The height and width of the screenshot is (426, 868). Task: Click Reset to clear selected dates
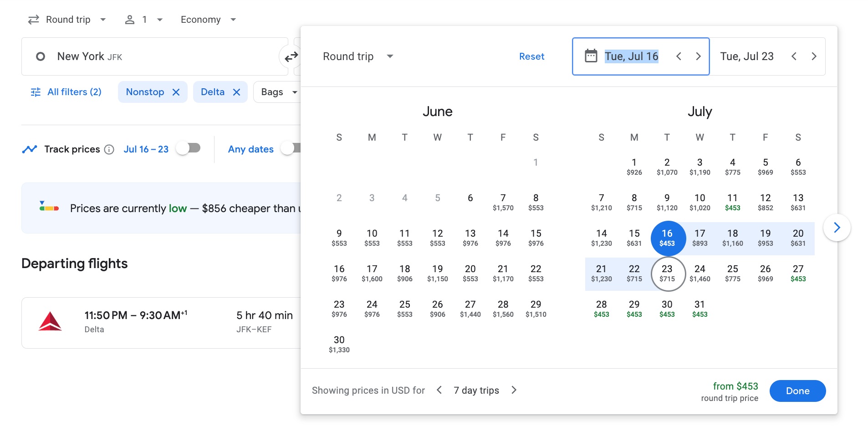point(531,56)
